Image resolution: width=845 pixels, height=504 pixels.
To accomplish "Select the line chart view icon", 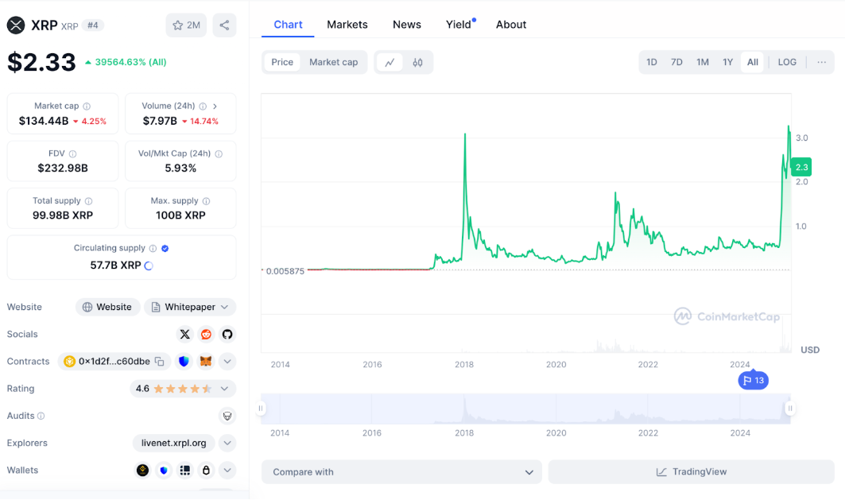I will point(390,62).
